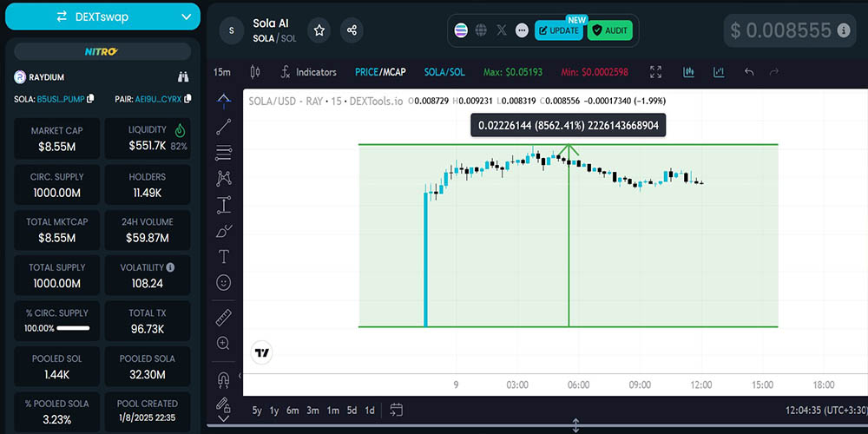Set chart range to 3m
The height and width of the screenshot is (434, 868).
click(x=312, y=411)
